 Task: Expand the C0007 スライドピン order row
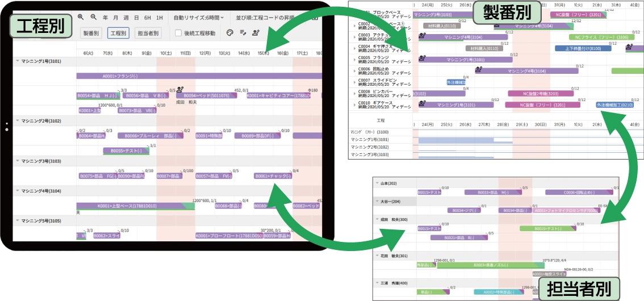tap(354, 82)
